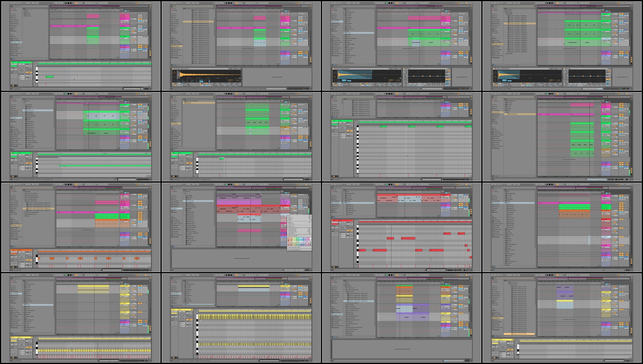Select the Cymatics Raptor Perc 1 sample
Screen dimensions: 643x364
(x=519, y=287)
